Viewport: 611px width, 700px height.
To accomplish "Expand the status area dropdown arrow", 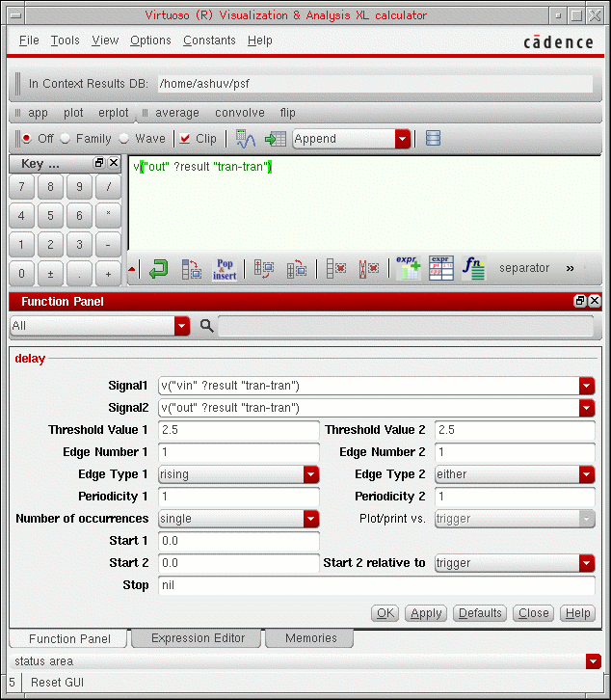I will click(x=593, y=661).
